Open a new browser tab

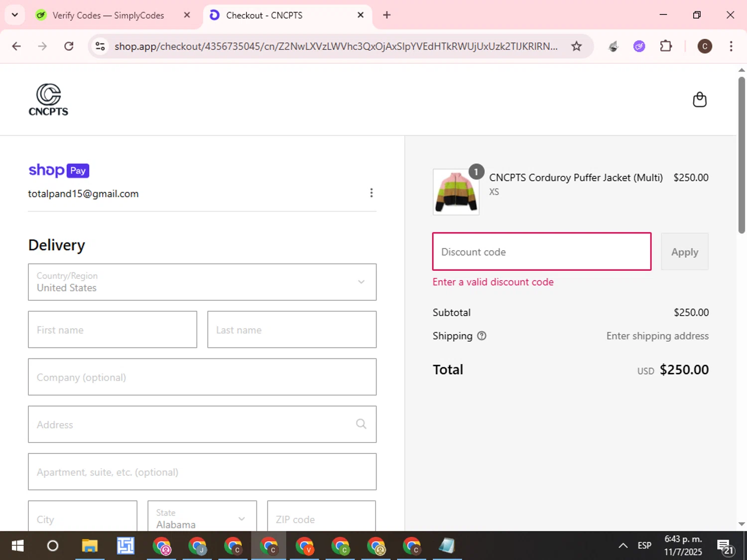click(x=386, y=15)
